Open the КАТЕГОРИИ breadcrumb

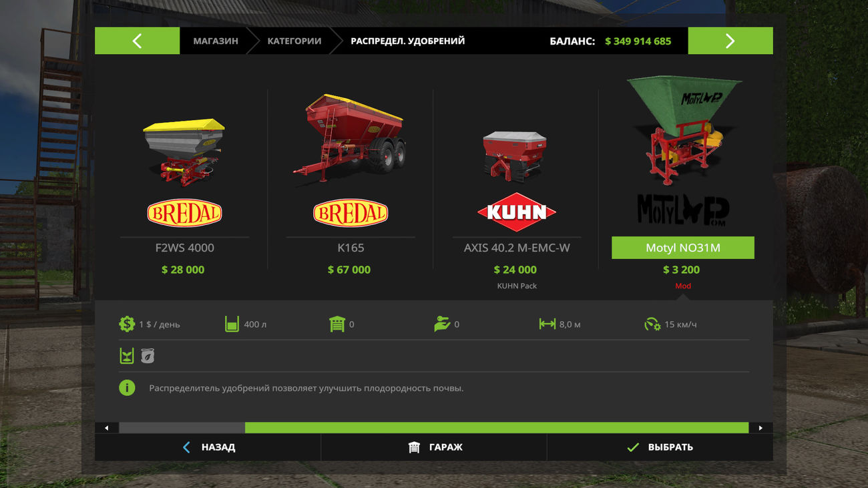click(x=294, y=41)
